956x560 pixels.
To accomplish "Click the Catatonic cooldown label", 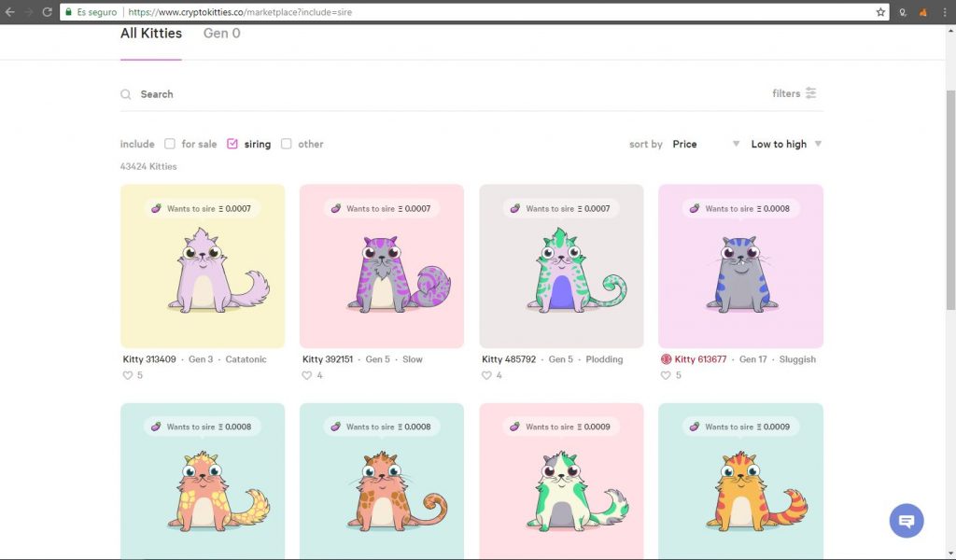I will click(246, 359).
